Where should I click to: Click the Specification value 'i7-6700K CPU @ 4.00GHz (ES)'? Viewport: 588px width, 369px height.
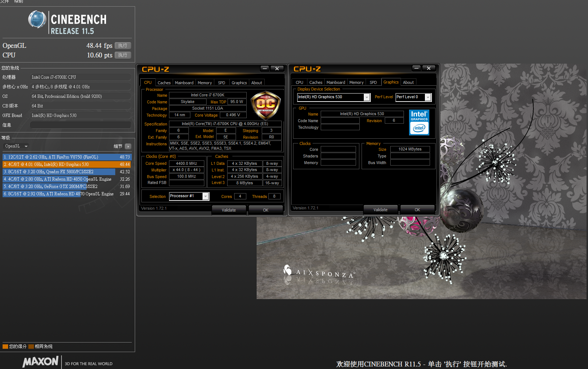coord(225,124)
